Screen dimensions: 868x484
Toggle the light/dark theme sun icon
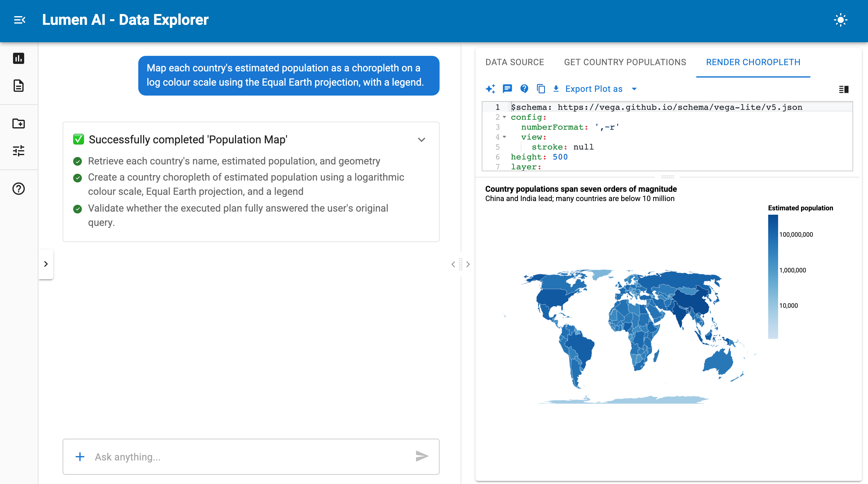click(x=841, y=20)
